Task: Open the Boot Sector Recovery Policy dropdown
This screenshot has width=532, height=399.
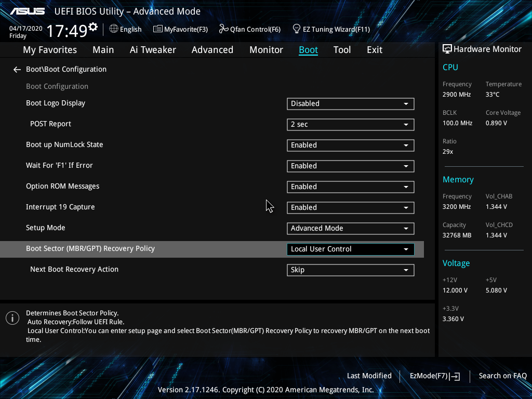Action: point(351,249)
